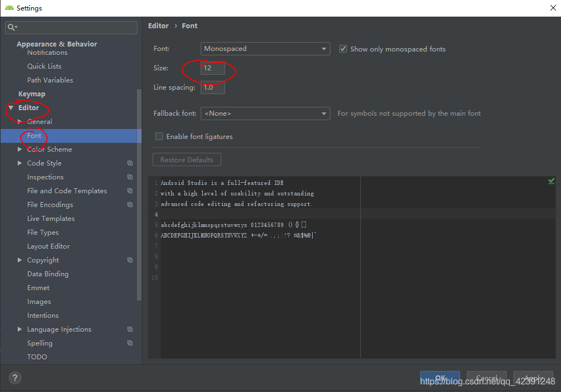This screenshot has height=392, width=561.
Task: Click the Size input field showing 12
Action: (x=212, y=68)
